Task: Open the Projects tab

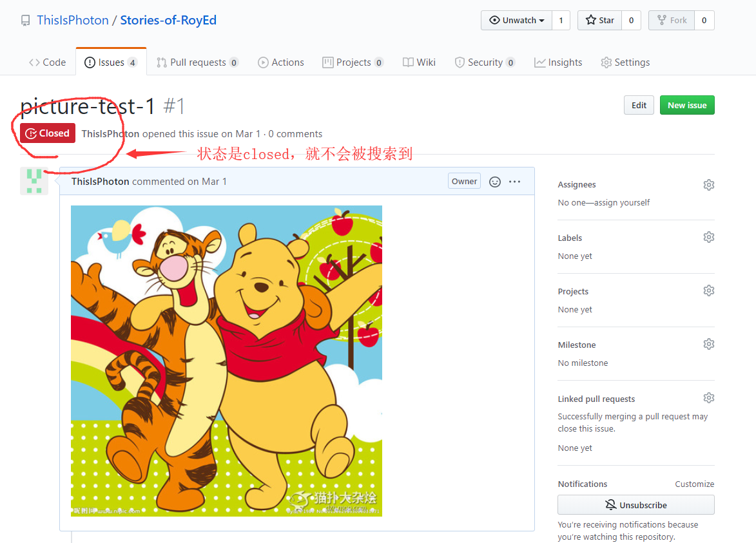Action: pos(353,62)
